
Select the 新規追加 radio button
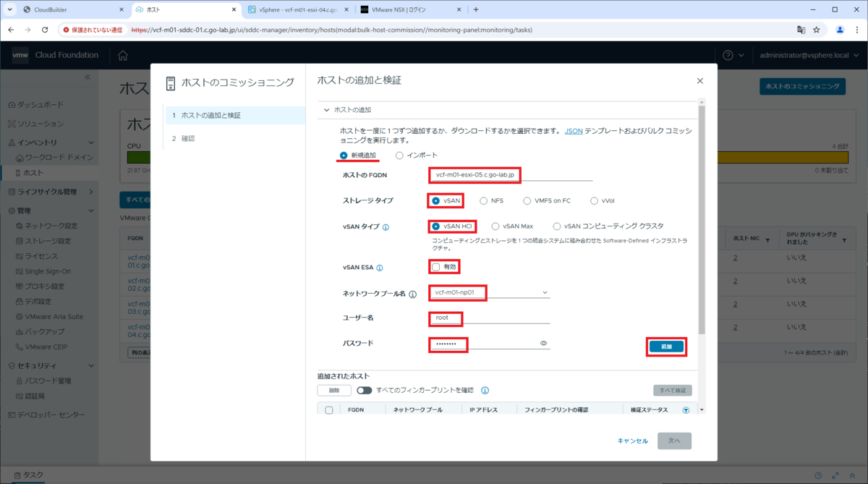pyautogui.click(x=344, y=156)
